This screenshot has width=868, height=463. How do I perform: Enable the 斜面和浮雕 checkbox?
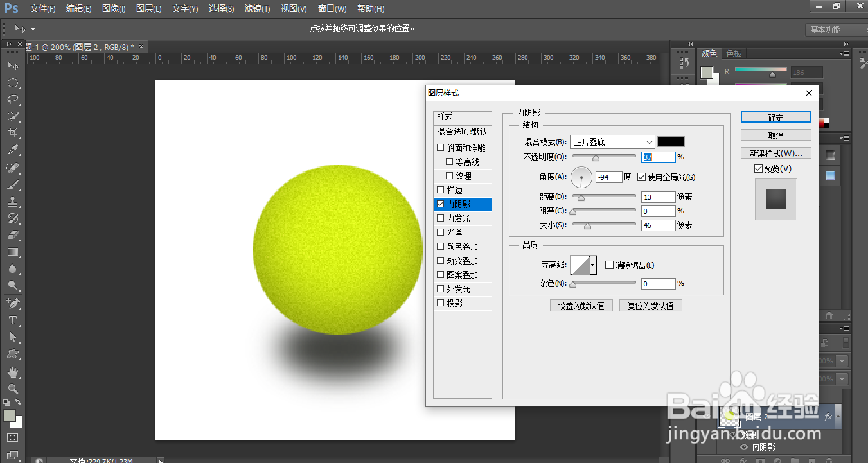click(440, 148)
